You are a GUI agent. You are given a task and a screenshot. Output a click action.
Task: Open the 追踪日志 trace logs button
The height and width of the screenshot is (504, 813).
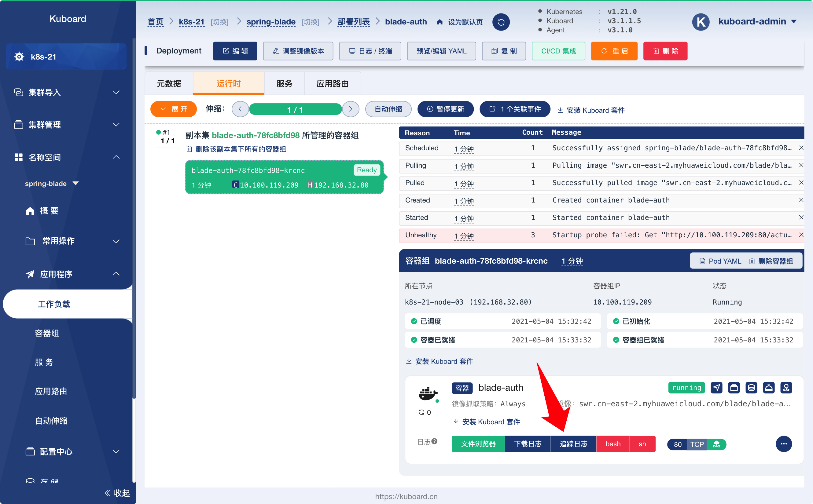(573, 444)
